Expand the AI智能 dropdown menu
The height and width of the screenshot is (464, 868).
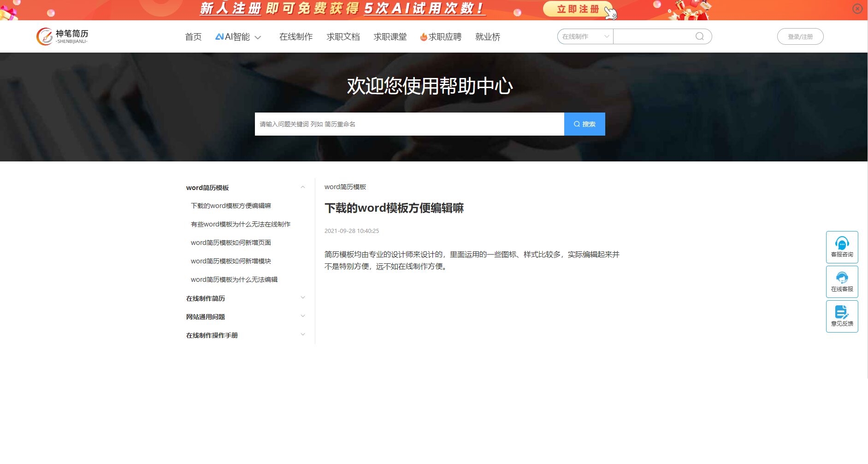pos(258,37)
